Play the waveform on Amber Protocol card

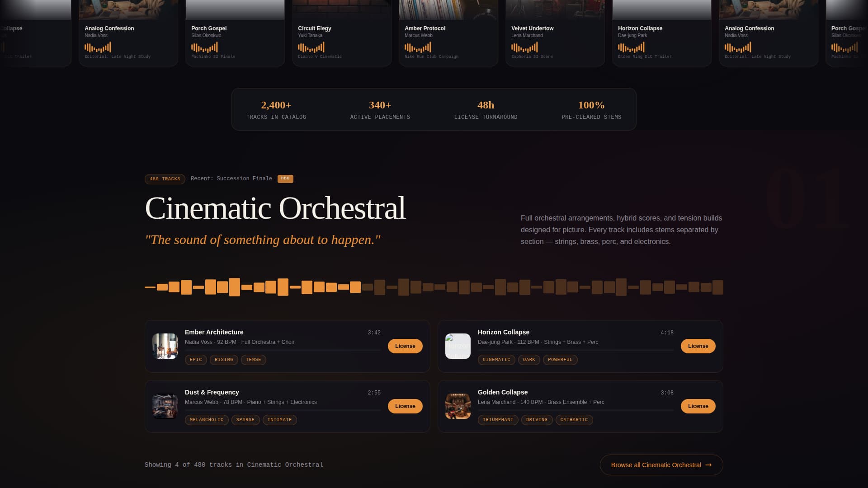418,47
